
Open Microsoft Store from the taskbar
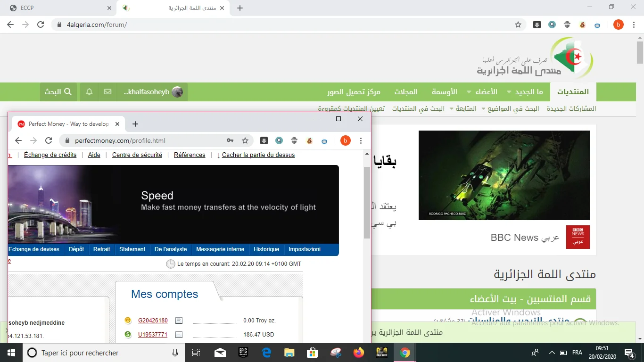coord(313,353)
